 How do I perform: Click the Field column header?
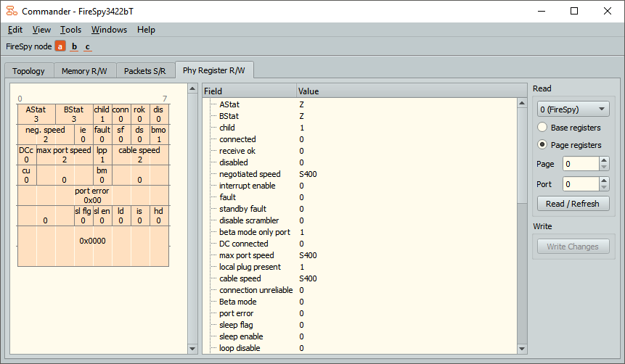(249, 91)
